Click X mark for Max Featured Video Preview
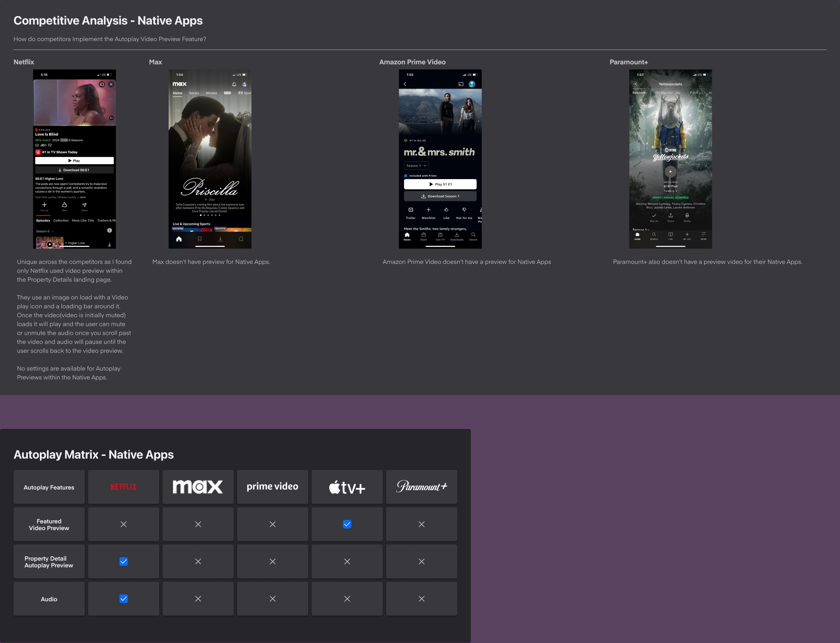The width and height of the screenshot is (840, 643). pos(198,524)
